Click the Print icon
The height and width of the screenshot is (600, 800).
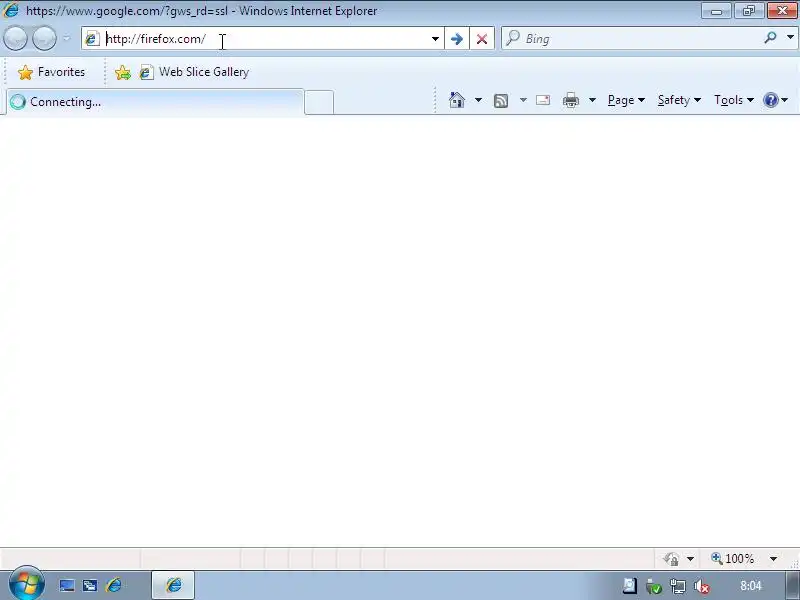(571, 100)
